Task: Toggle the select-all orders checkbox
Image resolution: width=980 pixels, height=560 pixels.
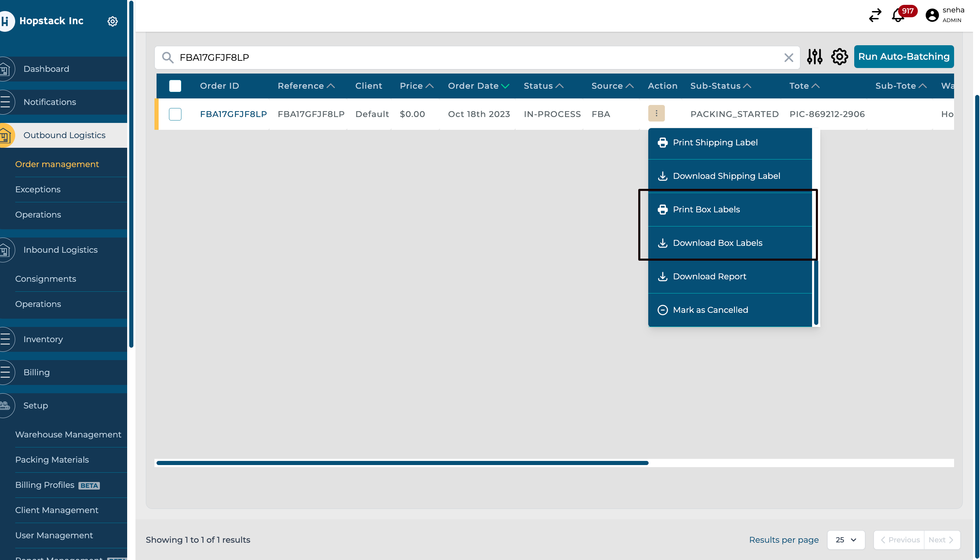Action: (x=175, y=86)
